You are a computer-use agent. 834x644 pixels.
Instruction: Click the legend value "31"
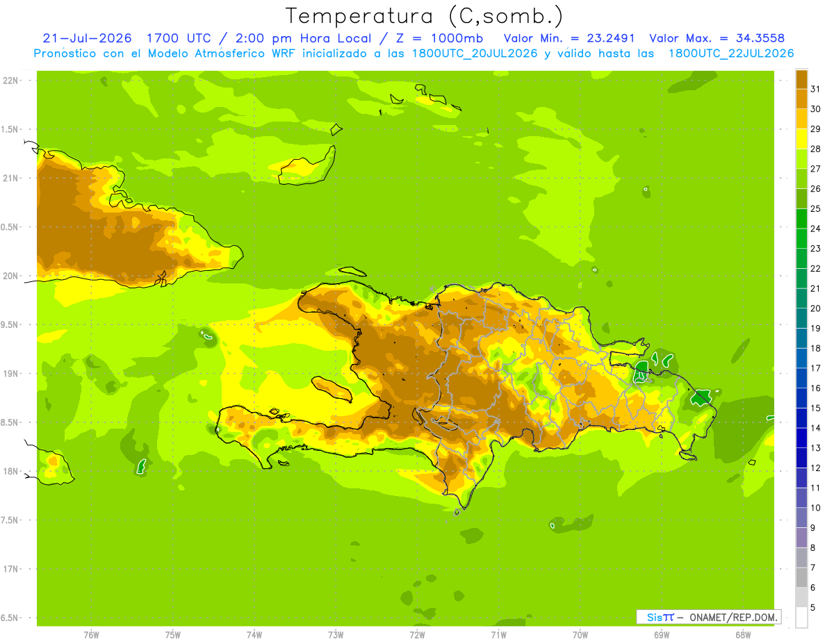coord(815,89)
